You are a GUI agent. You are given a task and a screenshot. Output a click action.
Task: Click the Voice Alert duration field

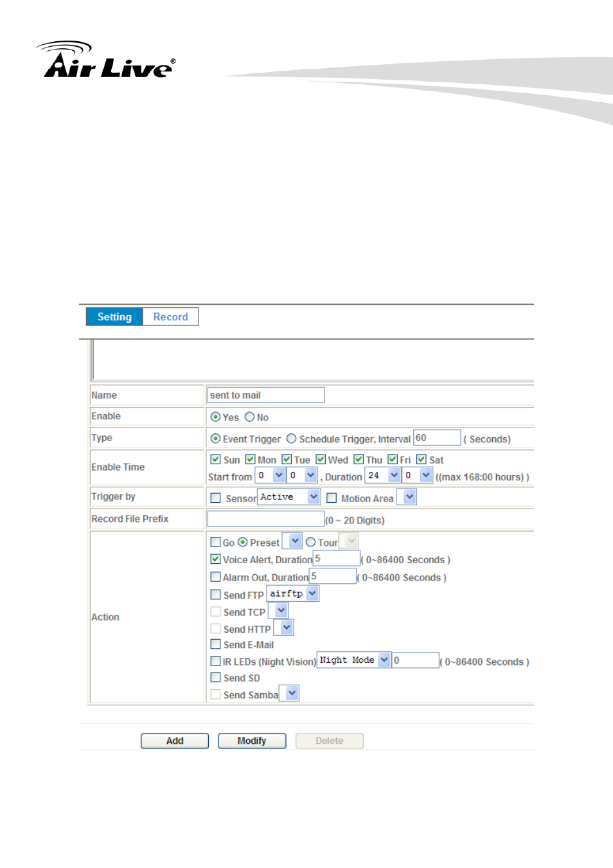point(336,558)
